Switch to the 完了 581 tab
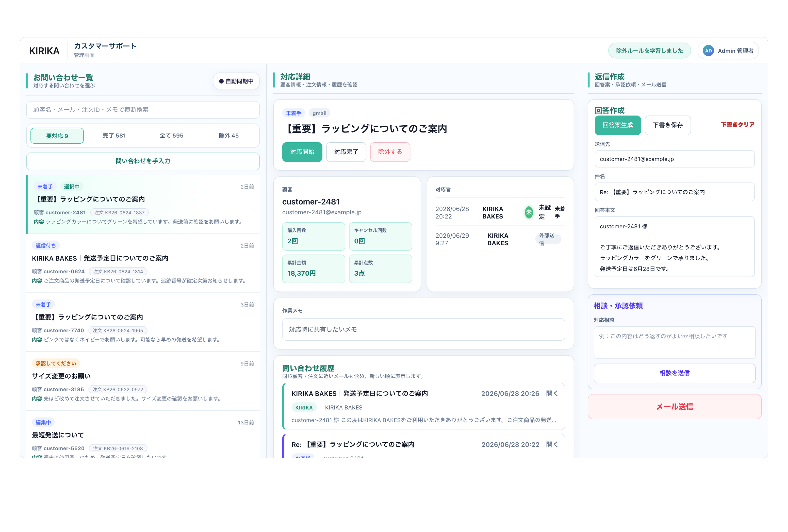 pos(114,136)
